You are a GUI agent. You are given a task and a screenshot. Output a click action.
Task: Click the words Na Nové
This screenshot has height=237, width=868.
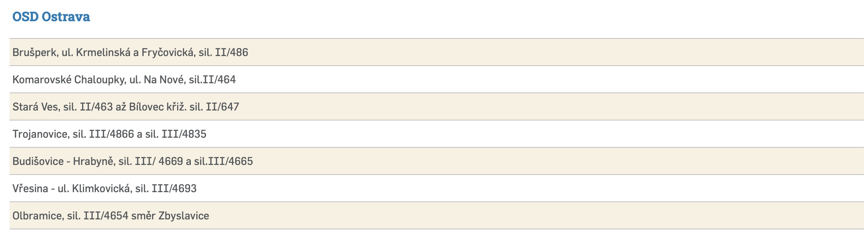click(x=164, y=80)
